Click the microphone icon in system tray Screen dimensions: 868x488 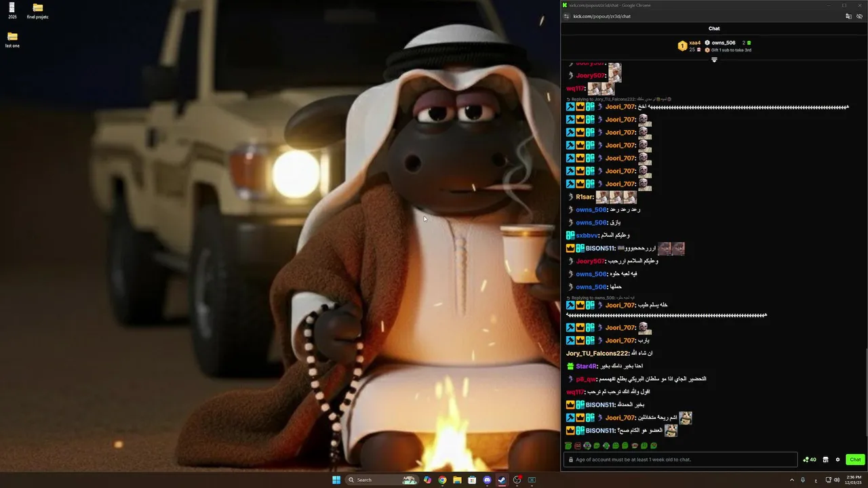click(803, 480)
